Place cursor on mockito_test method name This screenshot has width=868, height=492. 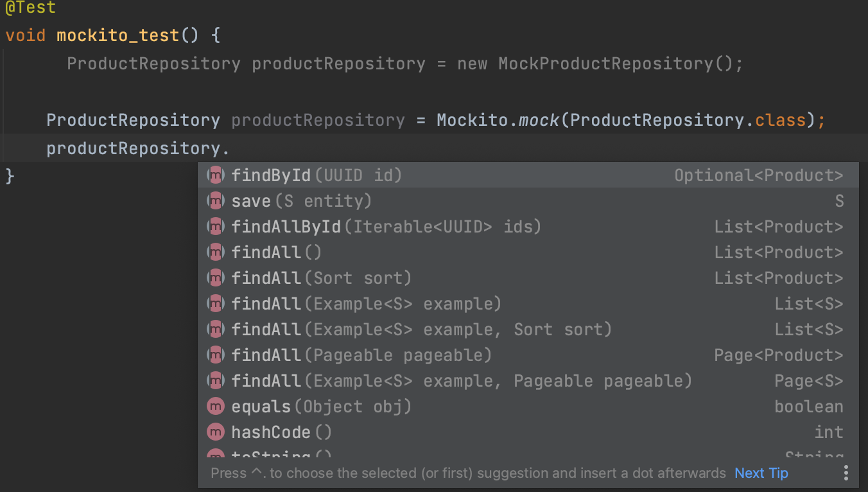click(119, 35)
